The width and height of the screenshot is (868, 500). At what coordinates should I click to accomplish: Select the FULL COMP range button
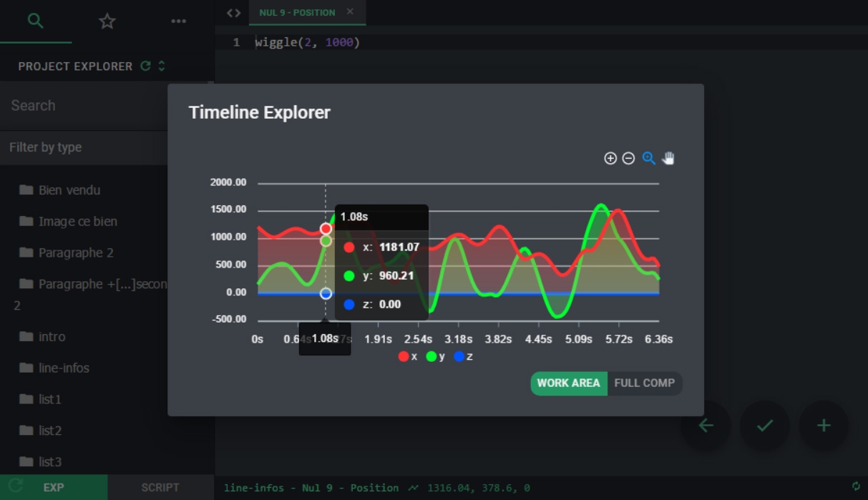click(644, 383)
